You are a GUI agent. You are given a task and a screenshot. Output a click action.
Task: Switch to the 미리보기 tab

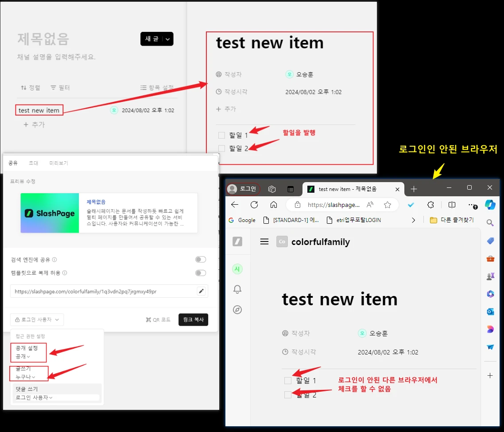[58, 163]
